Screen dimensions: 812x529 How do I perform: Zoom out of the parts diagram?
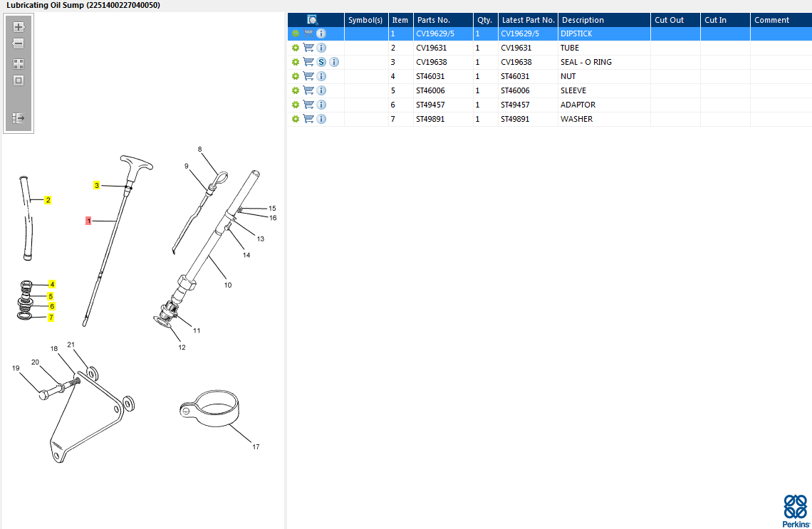pyautogui.click(x=19, y=43)
